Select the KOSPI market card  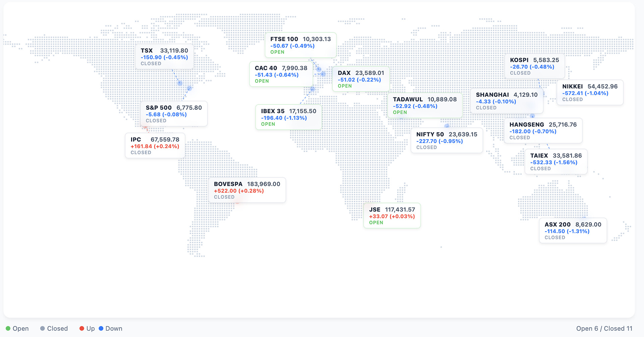(535, 66)
